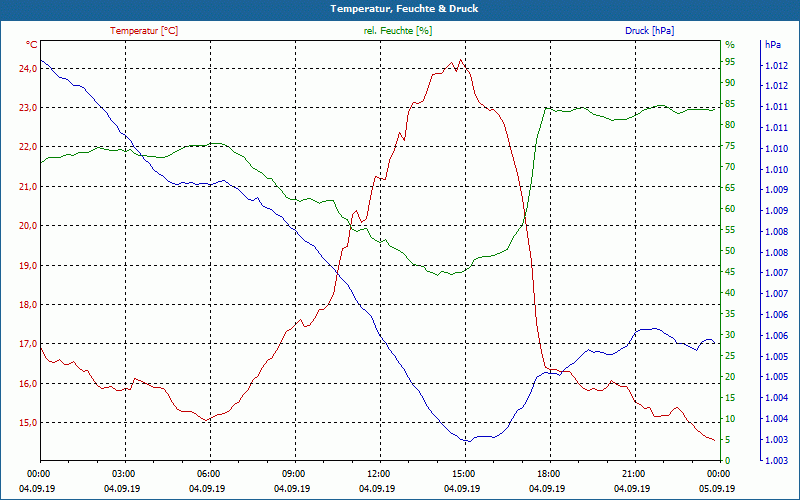Click the green '95' humidity axis value

(x=730, y=62)
